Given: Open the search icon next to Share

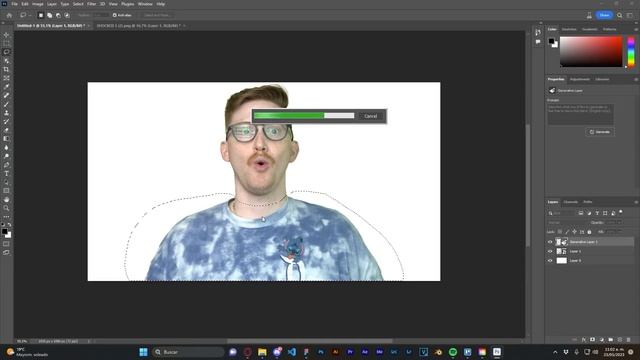Looking at the screenshot, I should [x=620, y=15].
